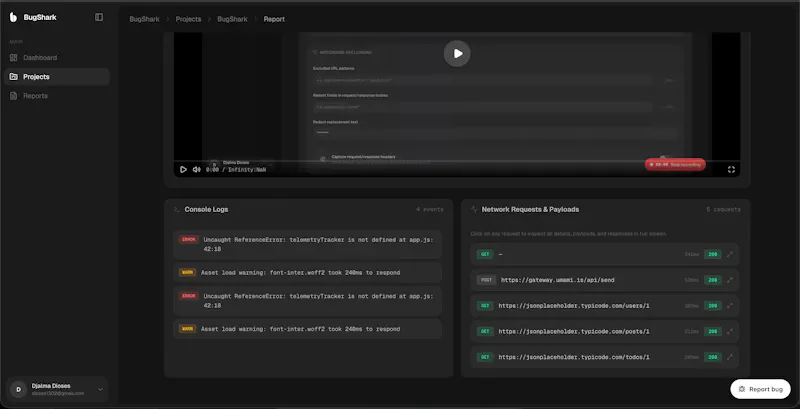Click the "0:00 / Infinity:NaN" time readout

tap(236, 169)
